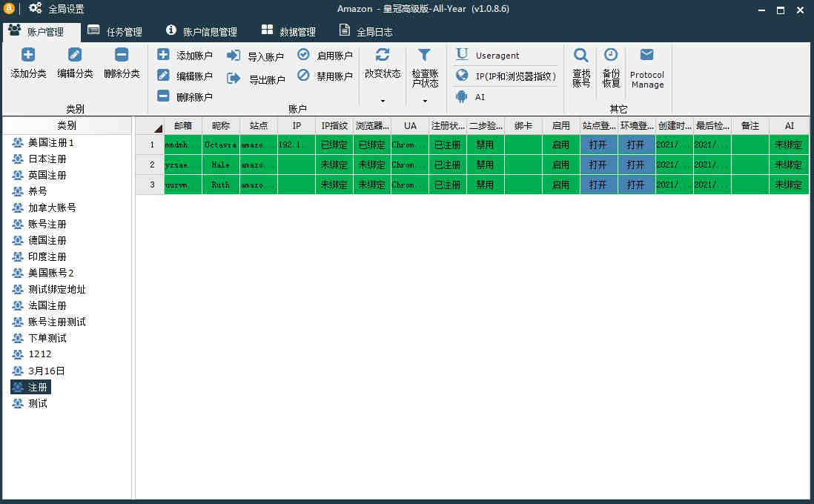Viewport: 814px width, 504px height.
Task: Open 全局设置 gear settings
Action: [56, 9]
